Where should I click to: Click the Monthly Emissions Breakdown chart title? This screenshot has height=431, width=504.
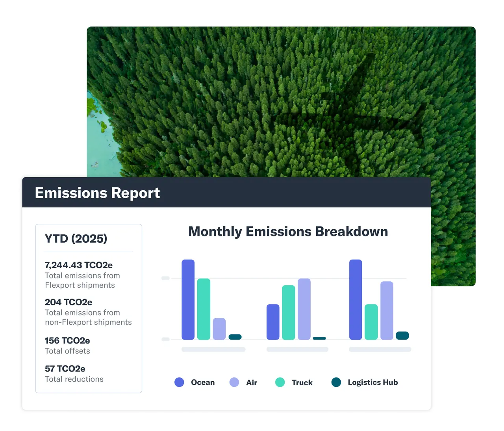(288, 231)
